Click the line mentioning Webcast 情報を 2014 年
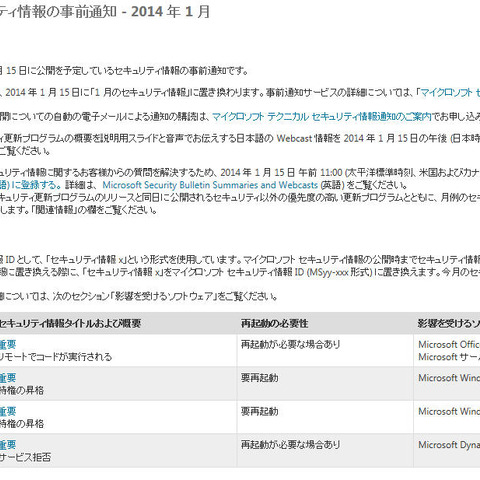Screen dimensions: 480x480 240,138
